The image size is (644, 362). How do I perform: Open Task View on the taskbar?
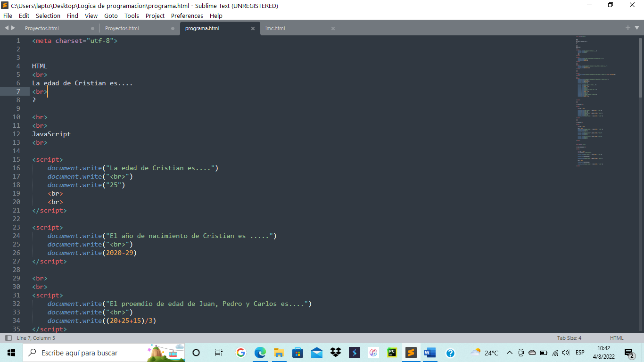(218, 353)
